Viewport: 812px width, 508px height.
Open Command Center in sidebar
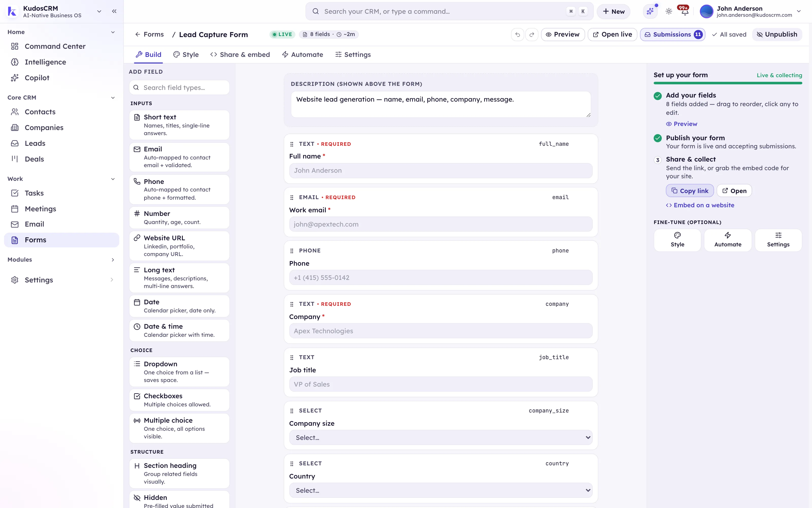tap(61, 46)
